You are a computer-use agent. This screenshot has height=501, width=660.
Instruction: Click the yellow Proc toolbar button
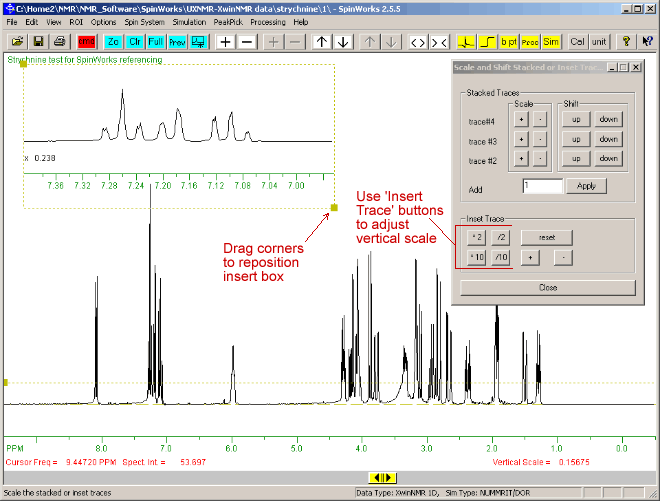tap(530, 42)
